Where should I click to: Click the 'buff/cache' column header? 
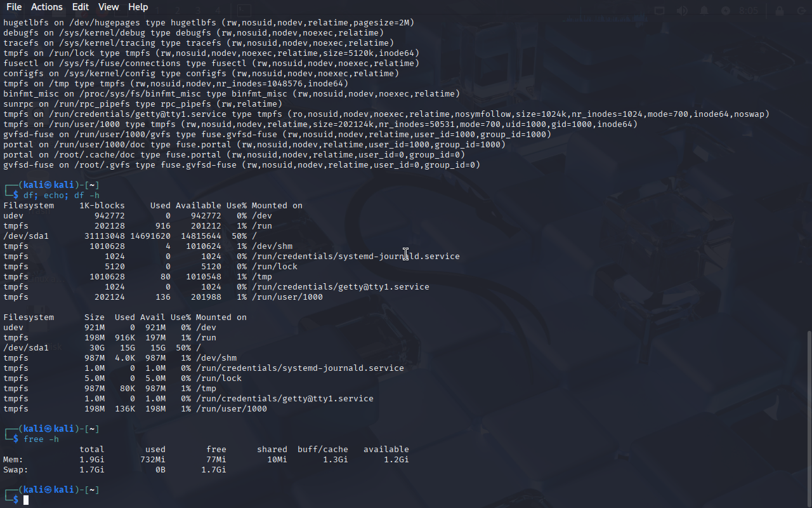323,449
